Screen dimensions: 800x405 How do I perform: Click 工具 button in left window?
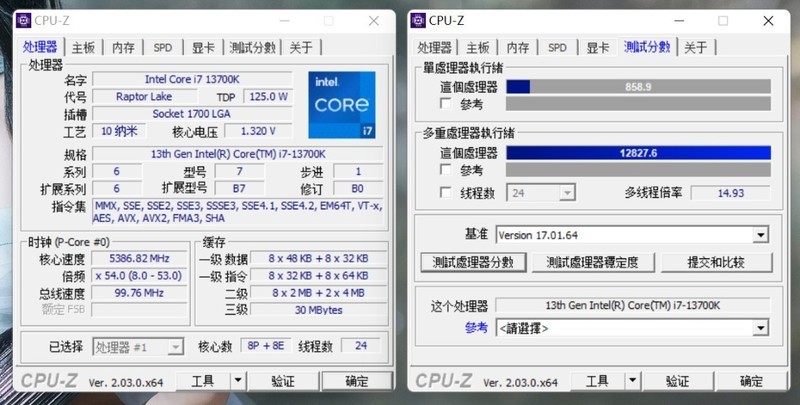pos(203,381)
